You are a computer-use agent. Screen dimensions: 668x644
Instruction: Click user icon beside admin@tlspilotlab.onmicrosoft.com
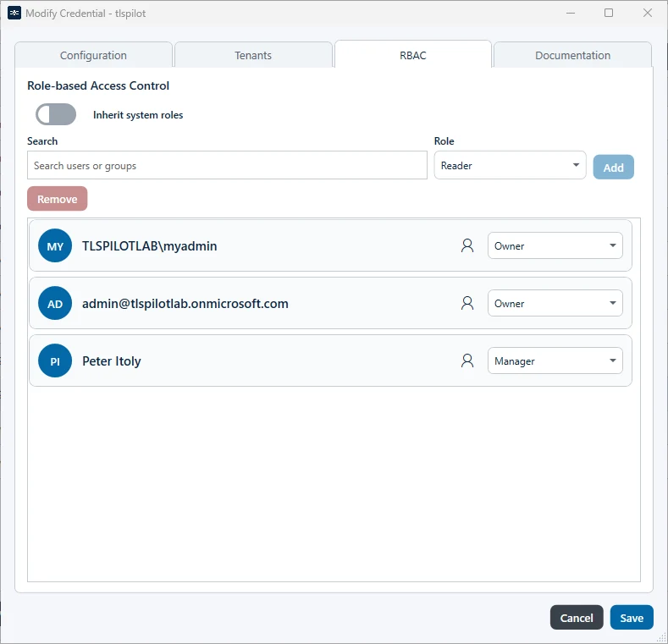(467, 303)
